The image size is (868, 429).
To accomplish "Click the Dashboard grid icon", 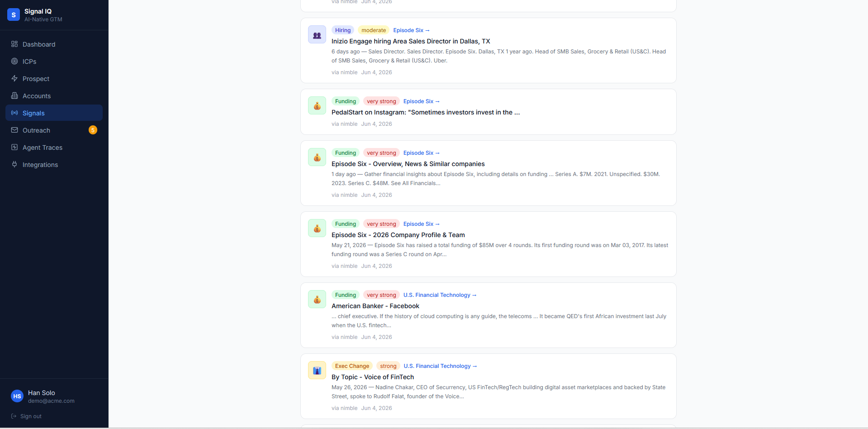I will 14,44.
